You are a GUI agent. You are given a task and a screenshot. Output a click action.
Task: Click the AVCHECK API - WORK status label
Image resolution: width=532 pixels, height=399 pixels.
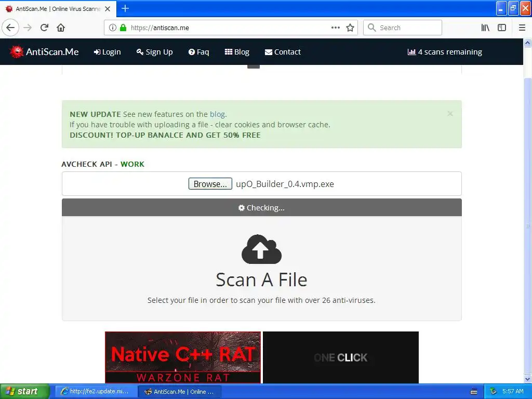pos(103,164)
